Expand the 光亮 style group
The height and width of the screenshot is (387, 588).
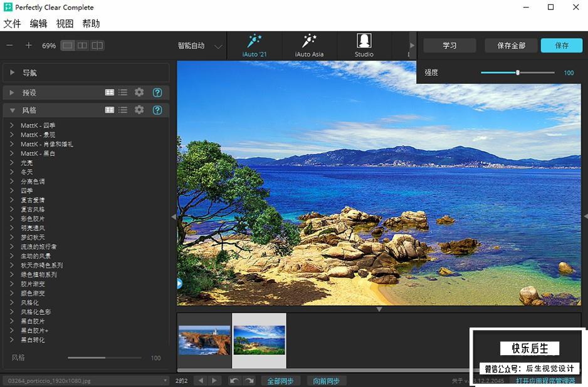(x=12, y=163)
